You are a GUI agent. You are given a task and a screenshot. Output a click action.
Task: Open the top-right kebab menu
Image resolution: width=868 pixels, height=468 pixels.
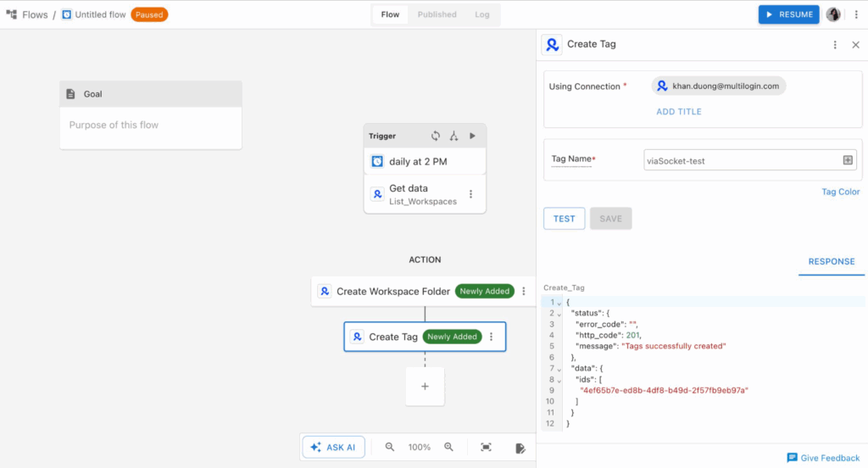(856, 14)
